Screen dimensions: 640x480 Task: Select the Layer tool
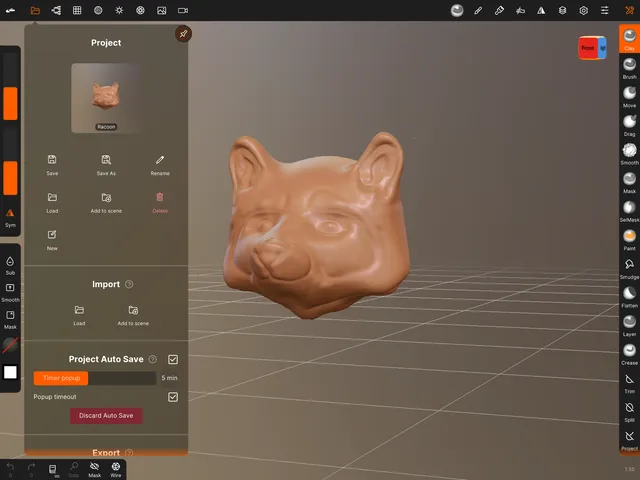[629, 325]
